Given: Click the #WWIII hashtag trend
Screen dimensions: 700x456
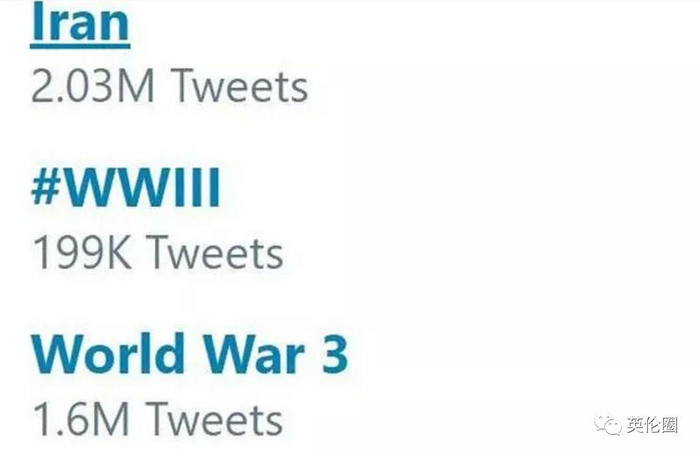Looking at the screenshot, I should [x=125, y=187].
